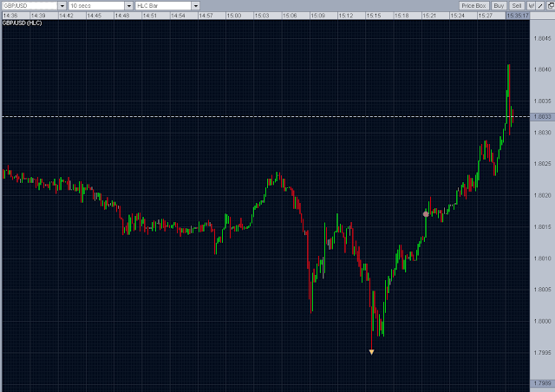555x392 pixels.
Task: Click the GBP/USD symbol field
Action: tap(29, 6)
